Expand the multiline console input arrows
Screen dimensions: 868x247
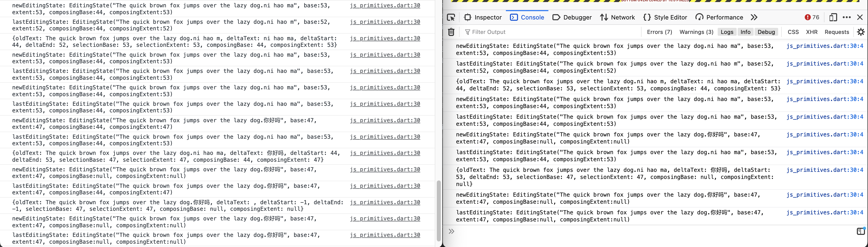pyautogui.click(x=451, y=231)
